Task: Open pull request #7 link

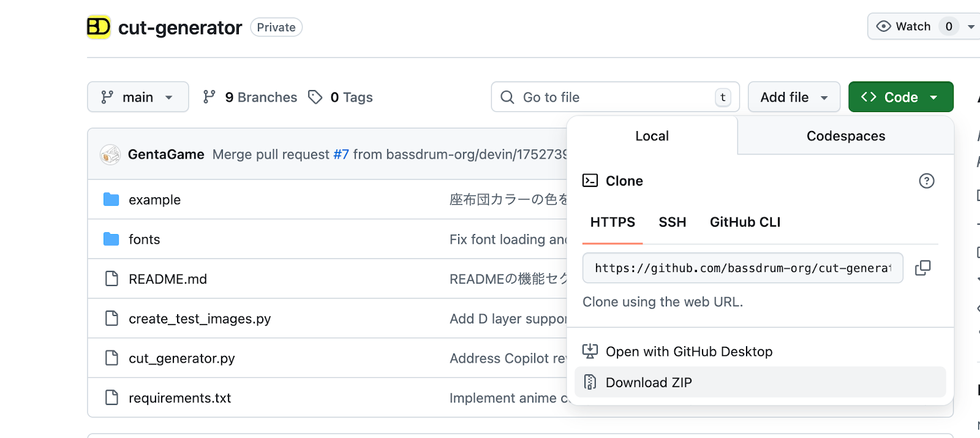Action: 341,154
